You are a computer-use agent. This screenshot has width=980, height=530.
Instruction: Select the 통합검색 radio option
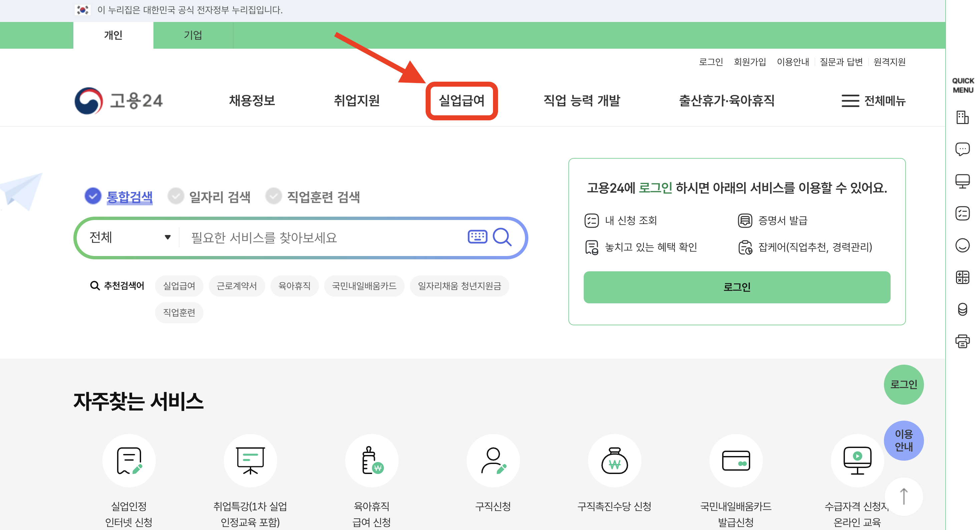click(93, 196)
